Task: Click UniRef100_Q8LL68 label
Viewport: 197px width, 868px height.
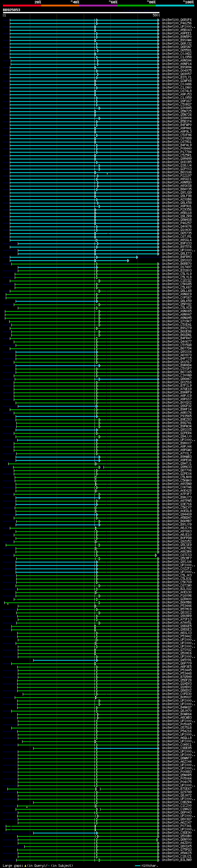Action: (x=176, y=291)
